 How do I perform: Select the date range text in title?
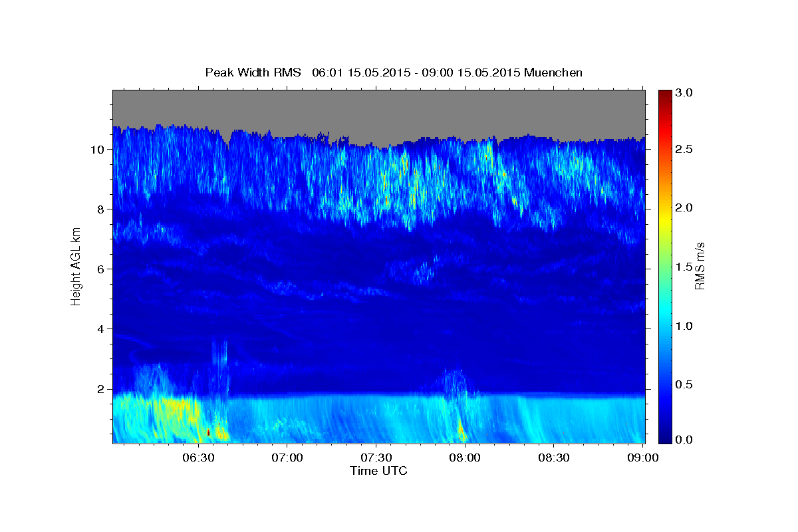click(416, 72)
